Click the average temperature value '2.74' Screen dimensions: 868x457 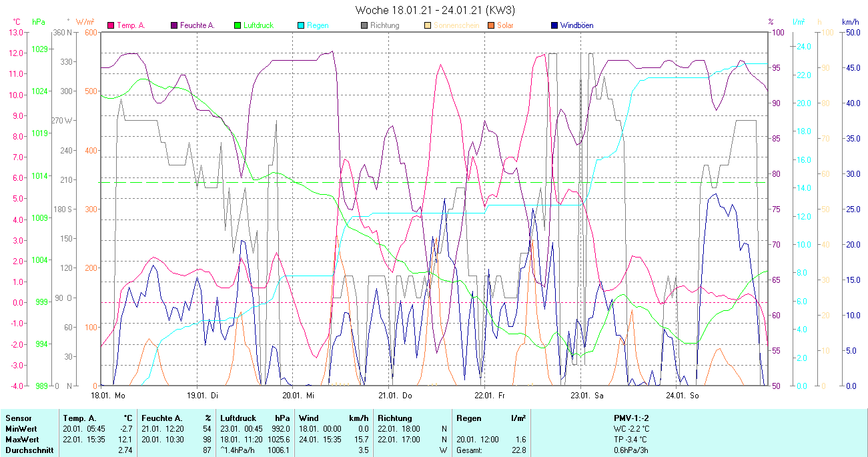pos(126,450)
